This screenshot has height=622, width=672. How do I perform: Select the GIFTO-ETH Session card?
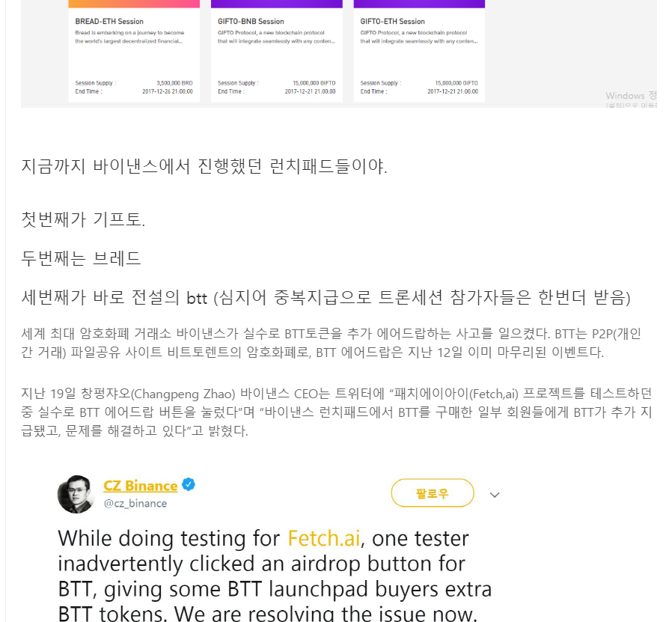419,51
